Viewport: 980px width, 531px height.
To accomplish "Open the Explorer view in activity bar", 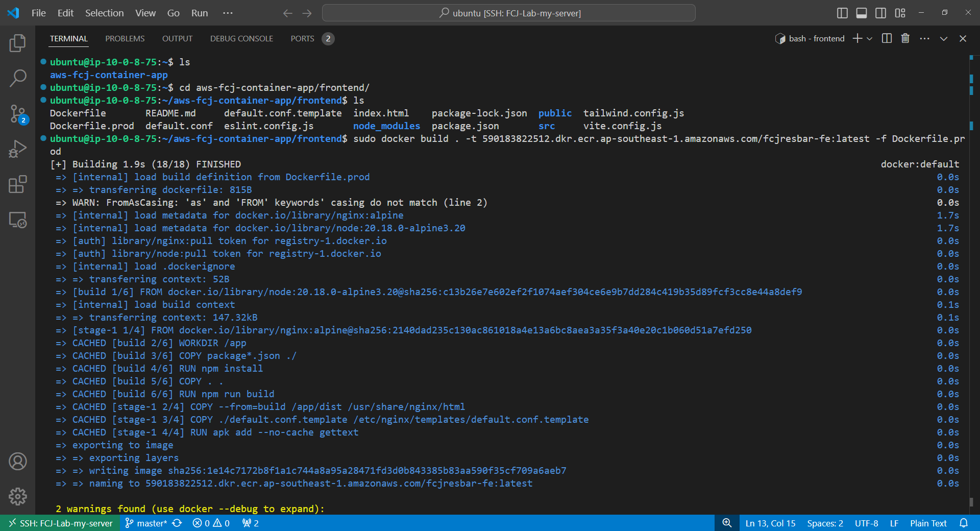I will coord(18,43).
